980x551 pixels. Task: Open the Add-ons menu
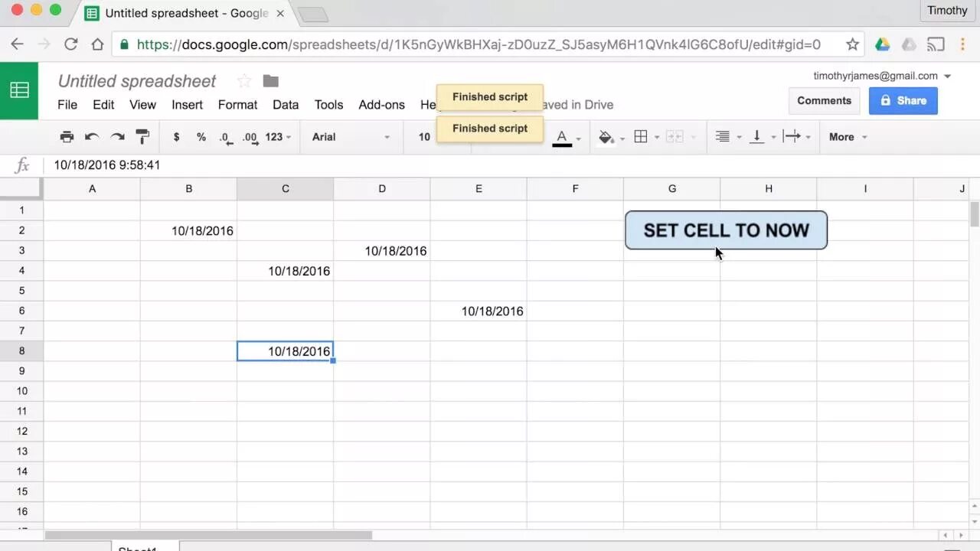pos(381,105)
